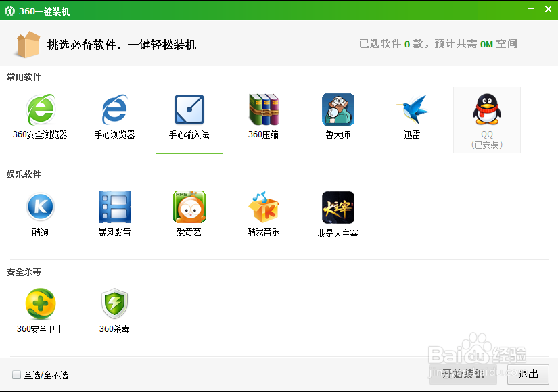
Task: Click the 手心浏览器 label text
Action: (x=114, y=134)
